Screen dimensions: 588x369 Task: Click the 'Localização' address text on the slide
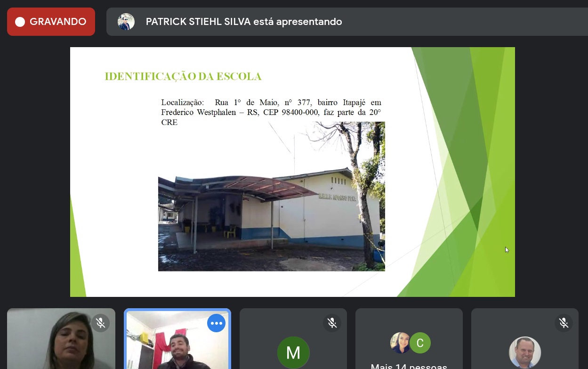click(271, 112)
